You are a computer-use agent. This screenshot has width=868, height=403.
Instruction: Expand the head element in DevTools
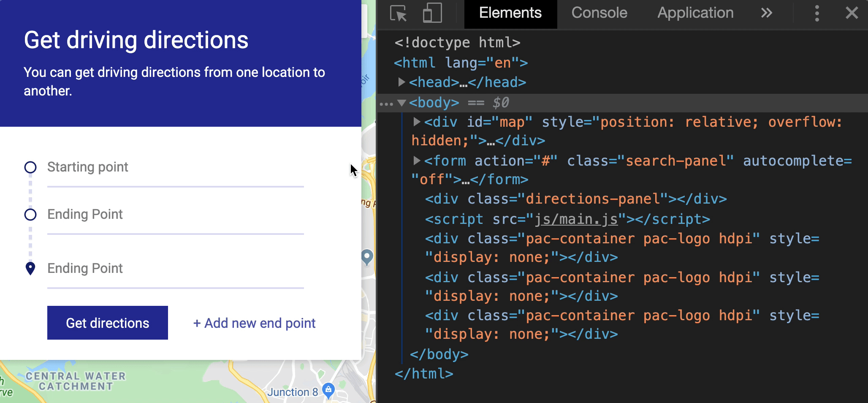coord(402,82)
